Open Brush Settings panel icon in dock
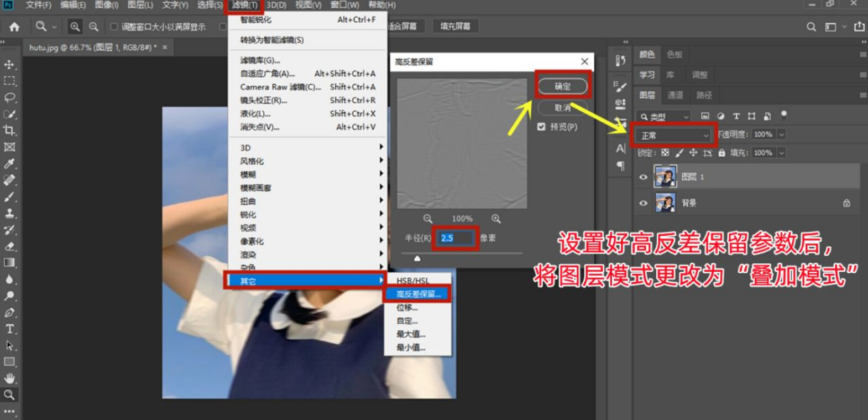The height and width of the screenshot is (420, 868). coord(620,86)
